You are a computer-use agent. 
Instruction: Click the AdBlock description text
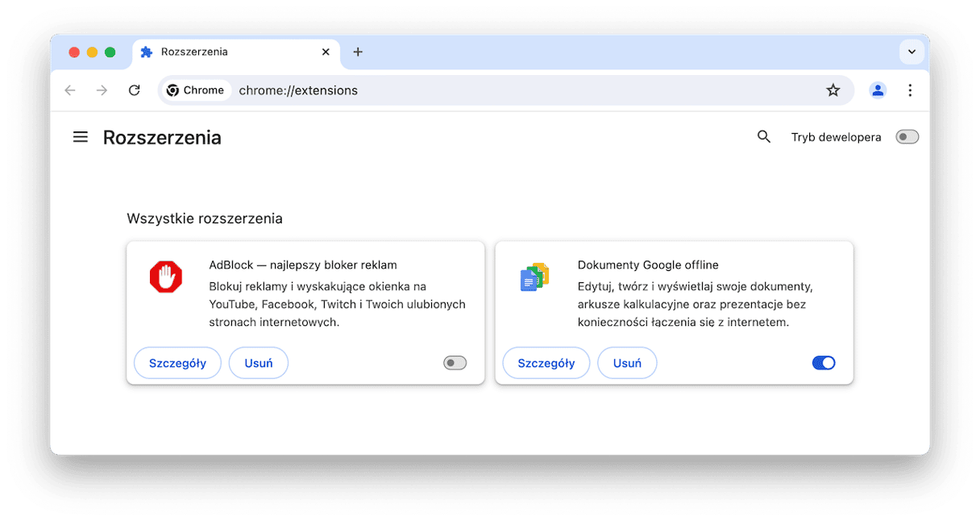(x=337, y=304)
